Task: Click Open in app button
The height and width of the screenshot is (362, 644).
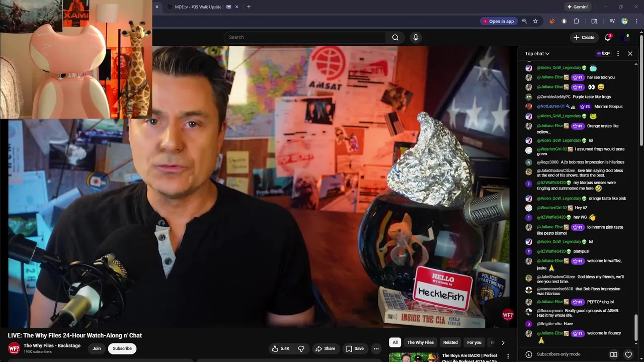Action: coord(498,21)
